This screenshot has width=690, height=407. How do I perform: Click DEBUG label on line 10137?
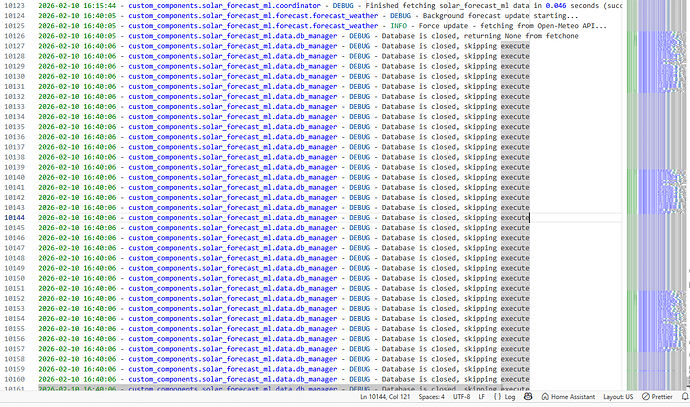[360, 147]
